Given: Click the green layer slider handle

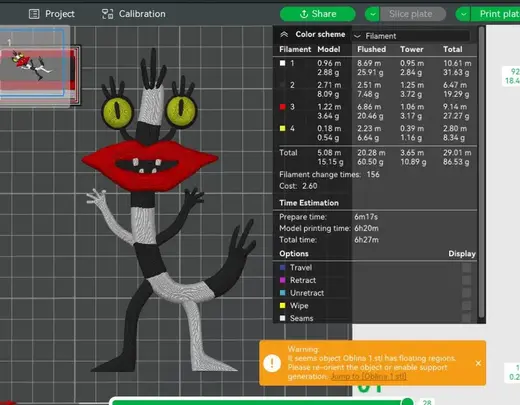Looking at the screenshot, I should (407, 401).
